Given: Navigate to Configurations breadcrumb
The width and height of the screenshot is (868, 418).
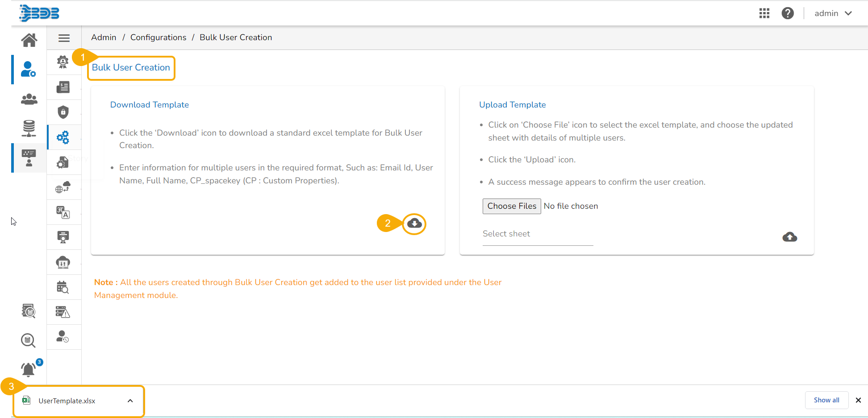Looking at the screenshot, I should [158, 37].
